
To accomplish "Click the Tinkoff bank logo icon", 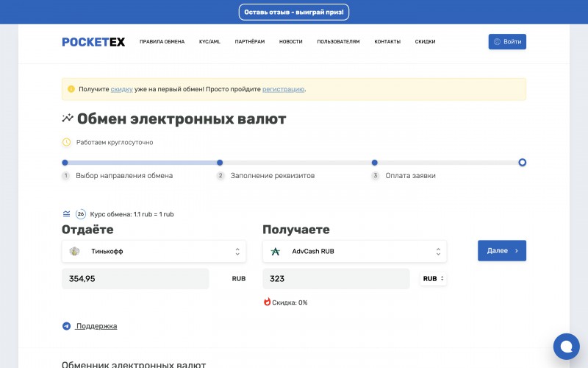I will coord(75,251).
